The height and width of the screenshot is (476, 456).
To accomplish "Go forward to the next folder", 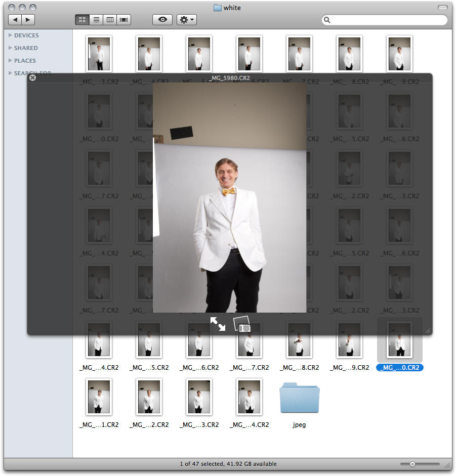I will tap(28, 20).
